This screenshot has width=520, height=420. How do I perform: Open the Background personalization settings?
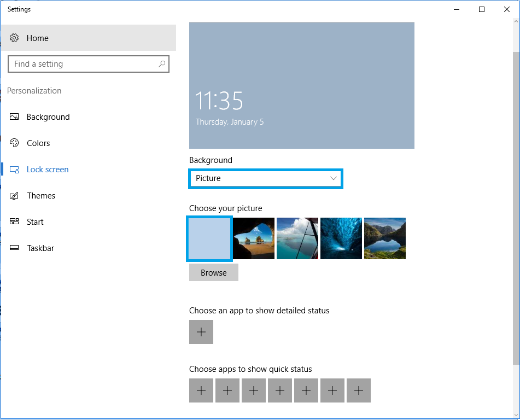tap(48, 116)
